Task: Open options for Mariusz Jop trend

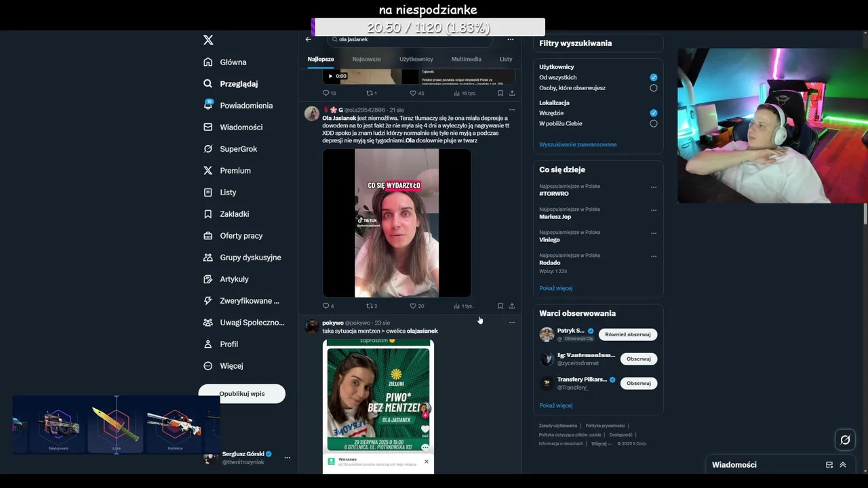Action: 654,210
